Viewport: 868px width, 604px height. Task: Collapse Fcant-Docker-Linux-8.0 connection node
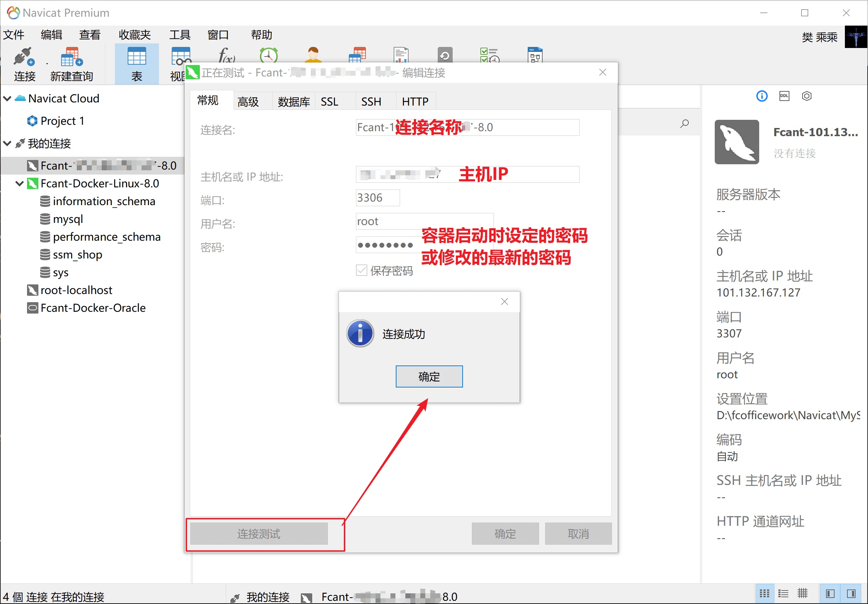pyautogui.click(x=20, y=184)
